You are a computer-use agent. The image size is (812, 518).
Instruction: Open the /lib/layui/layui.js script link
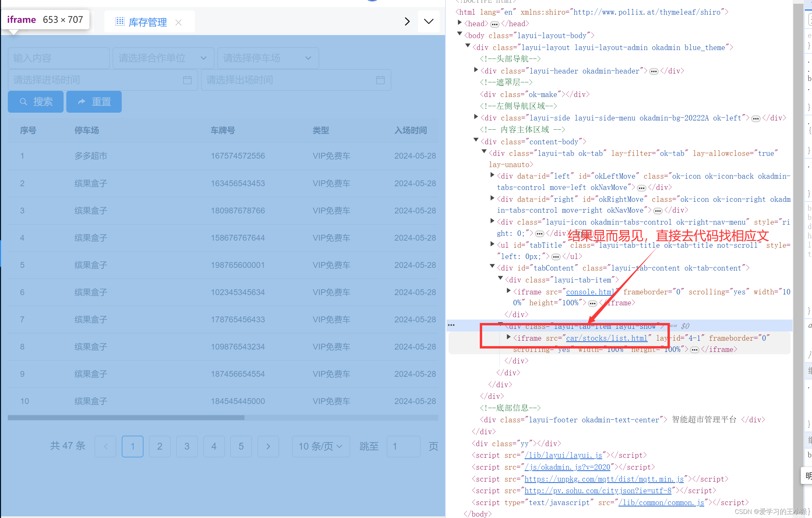tap(563, 455)
